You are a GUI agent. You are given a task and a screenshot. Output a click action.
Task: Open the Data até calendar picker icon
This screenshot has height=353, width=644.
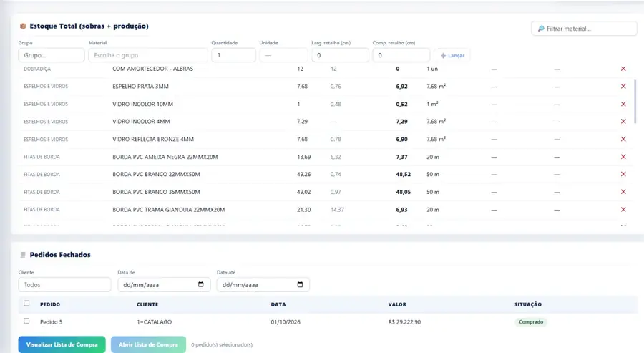coord(300,284)
